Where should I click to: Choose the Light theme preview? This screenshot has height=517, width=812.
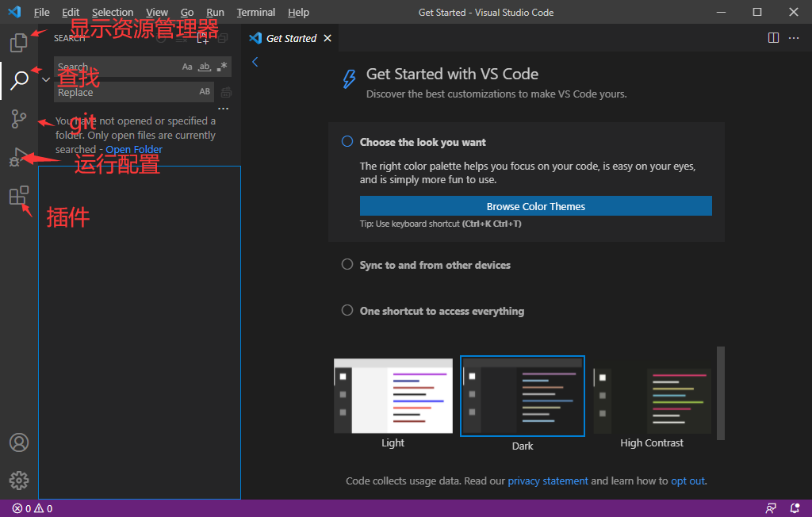(393, 396)
